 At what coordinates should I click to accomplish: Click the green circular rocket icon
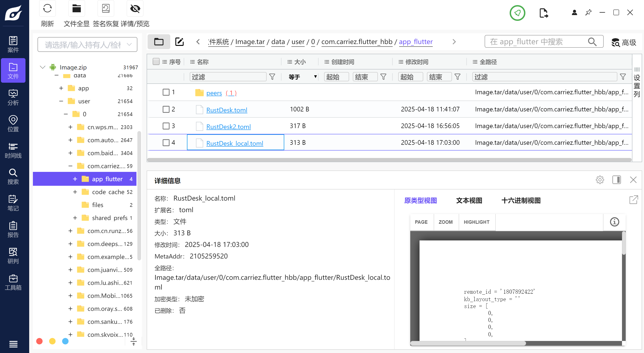pos(517,13)
